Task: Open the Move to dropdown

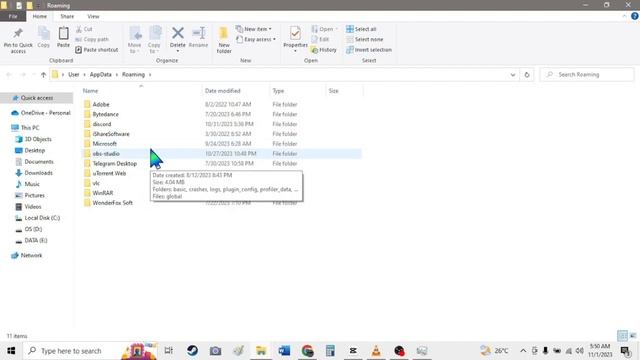Action: 135,40
